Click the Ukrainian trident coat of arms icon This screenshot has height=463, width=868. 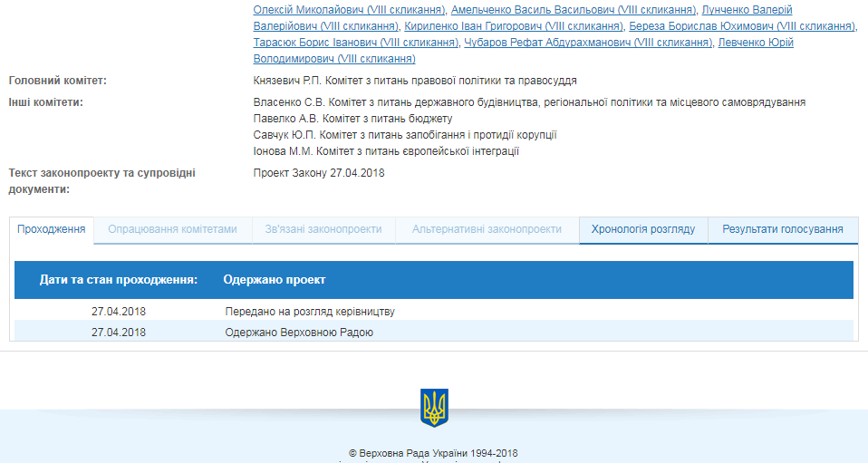[x=434, y=408]
